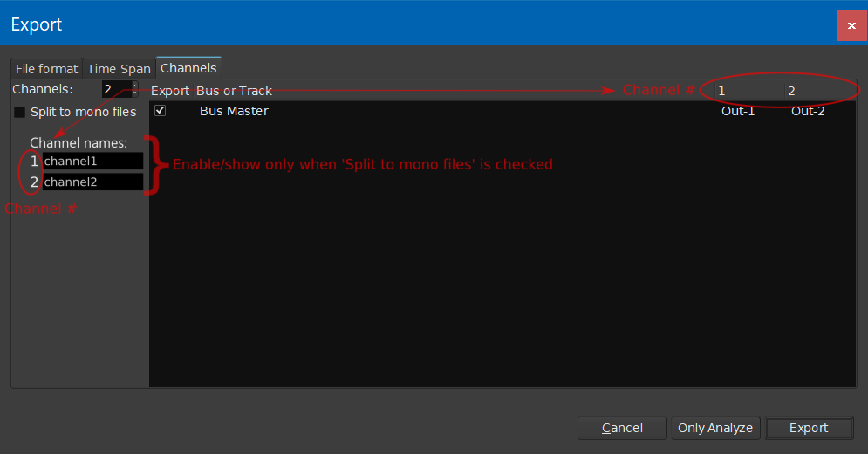Select the Bus Master row name
The width and height of the screenshot is (868, 454).
coord(234,111)
